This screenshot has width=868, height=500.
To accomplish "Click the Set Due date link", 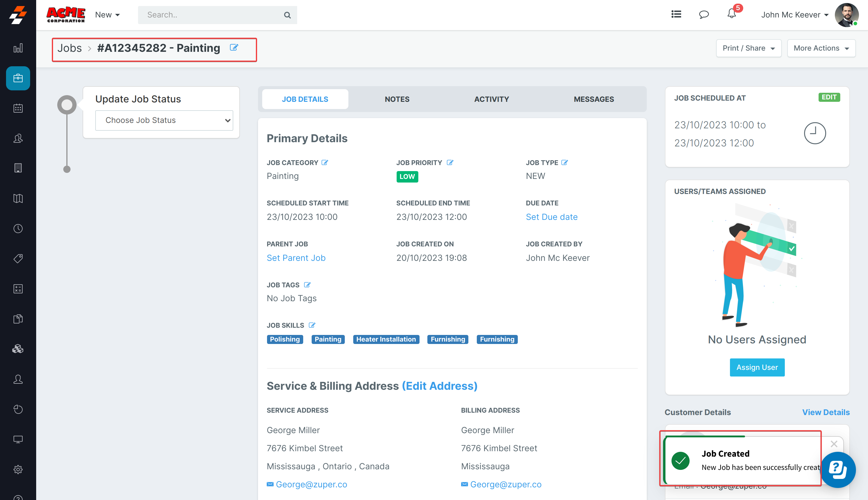I will pos(552,217).
